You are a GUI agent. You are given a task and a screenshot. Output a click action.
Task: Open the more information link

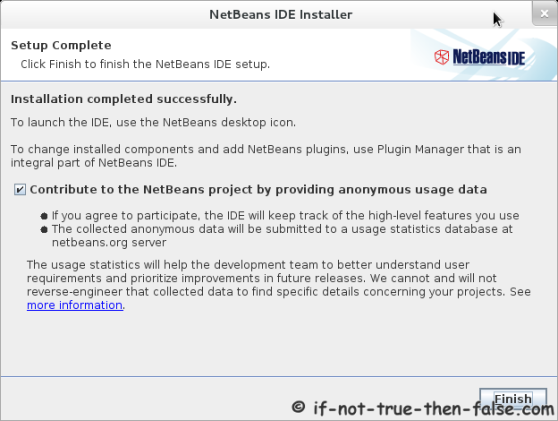coord(75,305)
